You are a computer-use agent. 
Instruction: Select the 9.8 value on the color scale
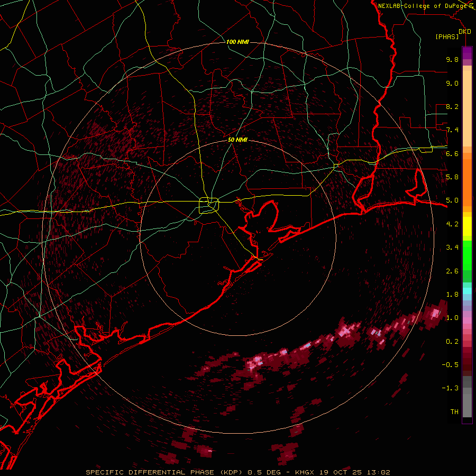(452, 59)
